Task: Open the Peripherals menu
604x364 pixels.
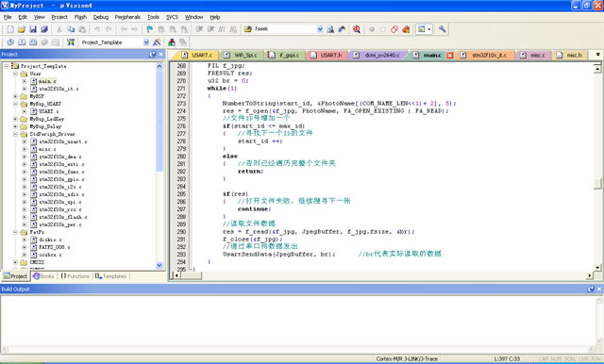Action: 127,17
